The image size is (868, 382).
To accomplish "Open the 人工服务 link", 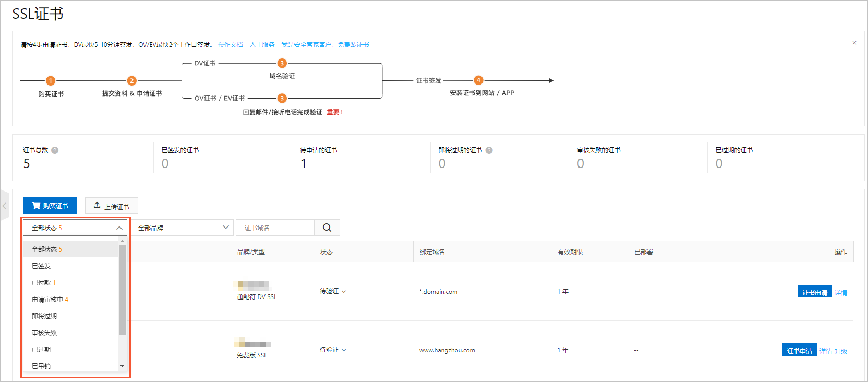I will (262, 45).
